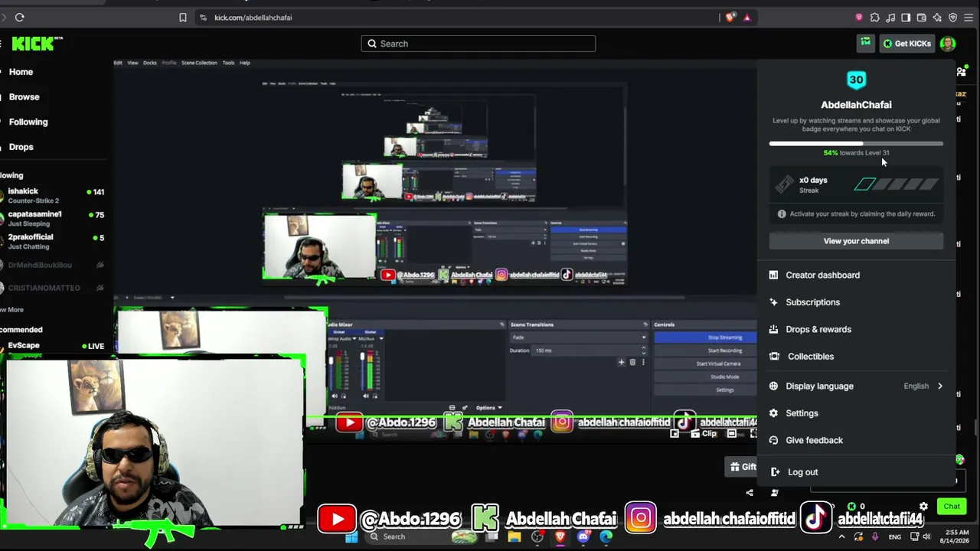
Task: Click the Brave VPN shield icon
Action: [953, 18]
